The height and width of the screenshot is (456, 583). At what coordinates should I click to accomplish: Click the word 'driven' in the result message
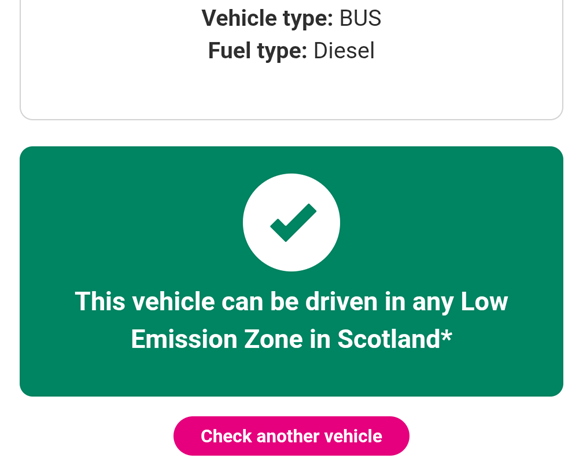(341, 301)
